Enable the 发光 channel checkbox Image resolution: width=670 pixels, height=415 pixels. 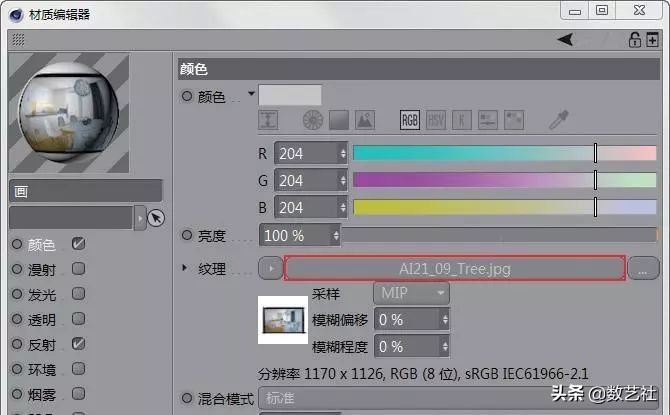tap(79, 294)
